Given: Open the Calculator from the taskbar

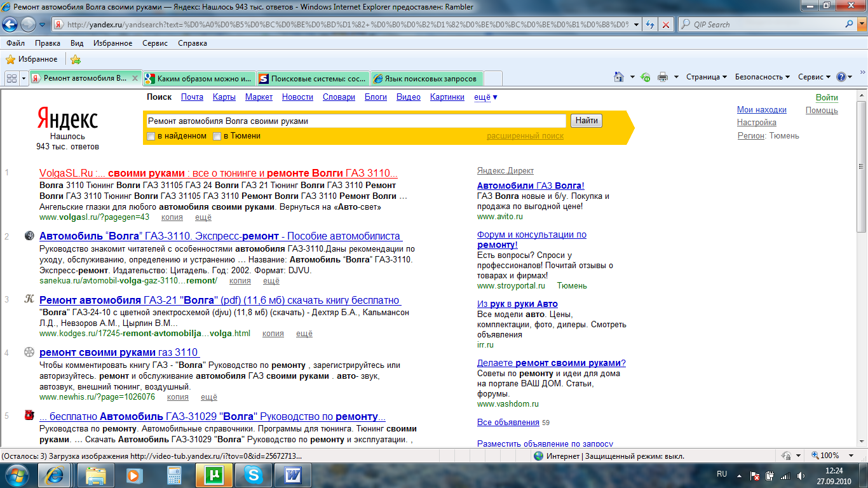Looking at the screenshot, I should pyautogui.click(x=173, y=475).
